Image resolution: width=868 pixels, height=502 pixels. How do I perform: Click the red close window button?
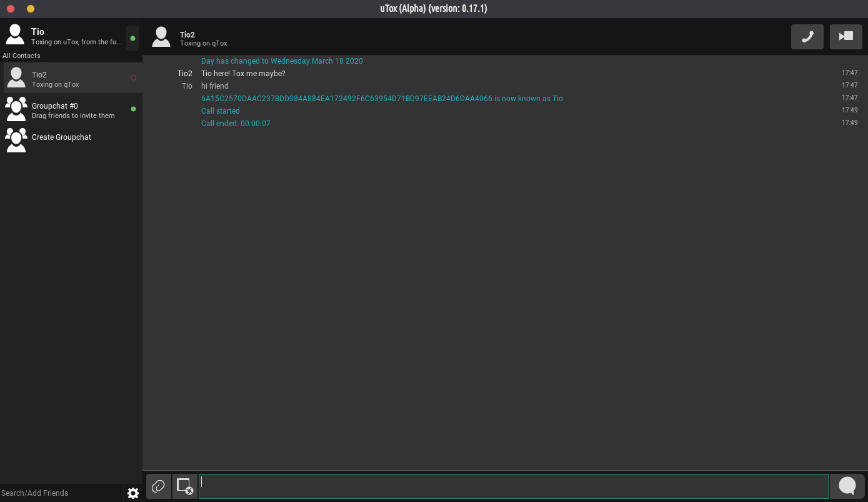coord(11,9)
